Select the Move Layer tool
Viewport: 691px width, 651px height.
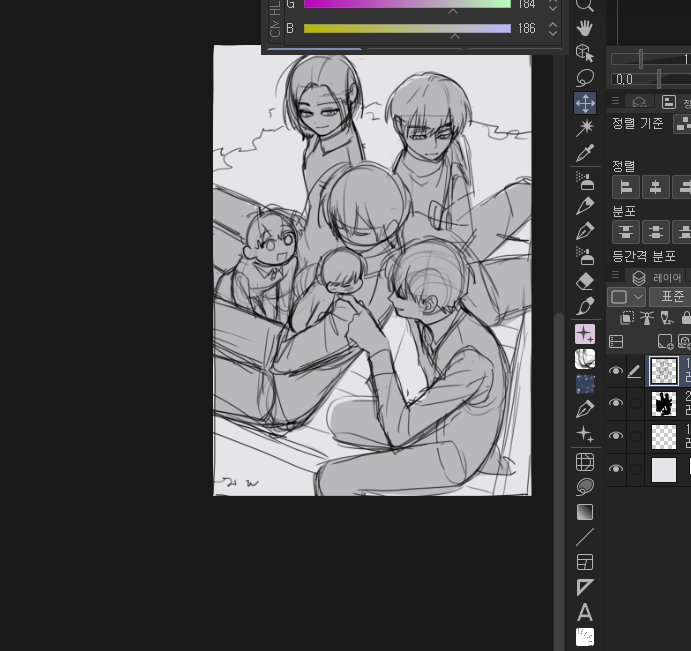click(585, 103)
